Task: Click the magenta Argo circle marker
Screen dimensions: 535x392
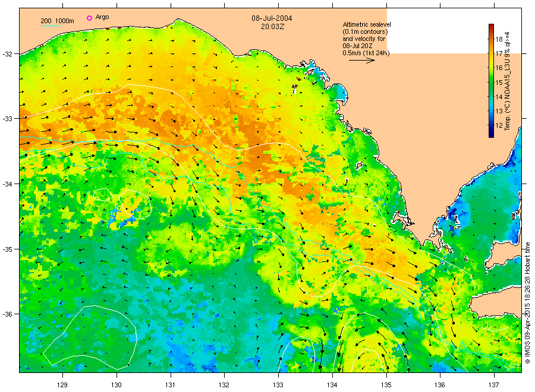Action: [89, 18]
